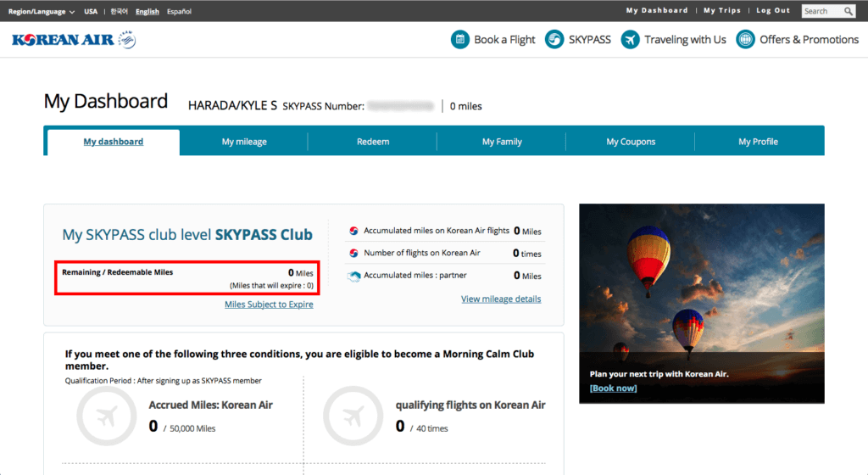
Task: Click the SKYPASS Number label
Action: click(324, 106)
